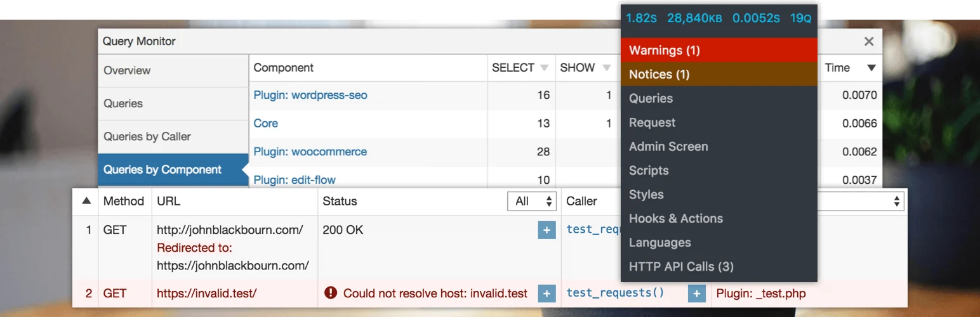Image resolution: width=980 pixels, height=317 pixels.
Task: Open the Overview tab
Action: [173, 70]
